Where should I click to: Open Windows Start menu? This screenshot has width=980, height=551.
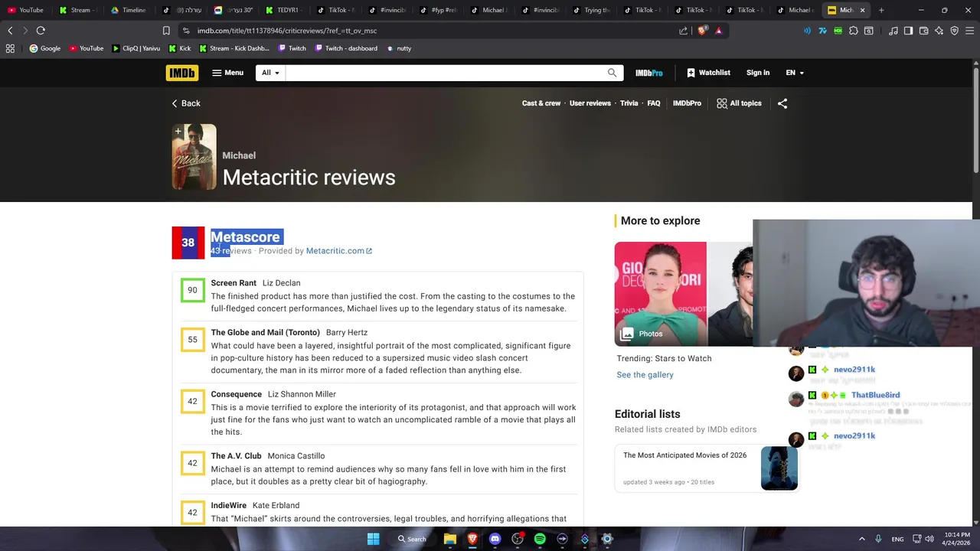pos(373,539)
